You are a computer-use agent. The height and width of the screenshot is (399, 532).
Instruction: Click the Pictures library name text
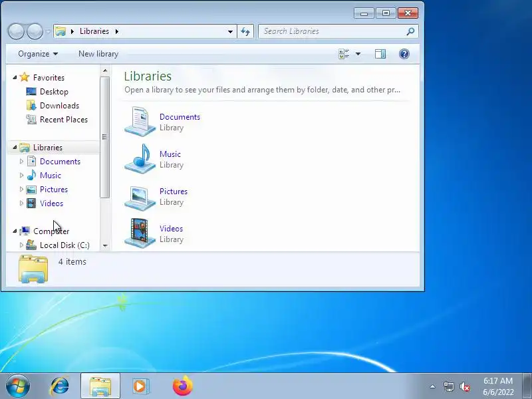[x=174, y=192]
